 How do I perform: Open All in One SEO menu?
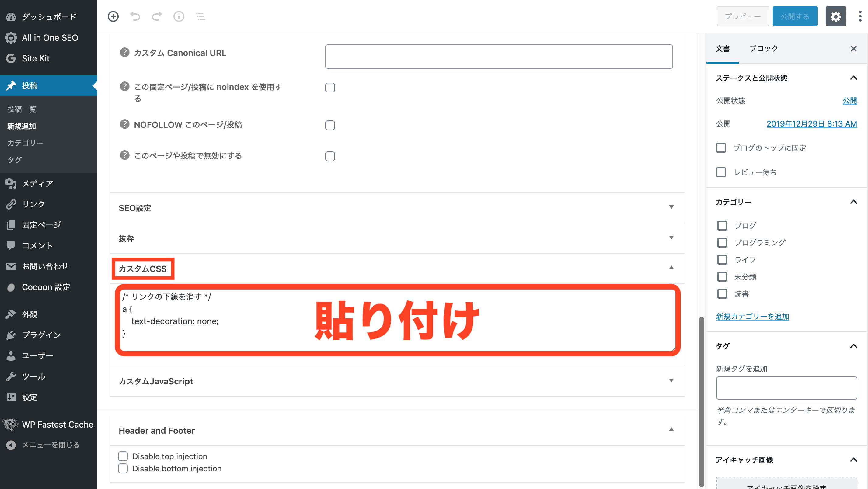pyautogui.click(x=48, y=37)
